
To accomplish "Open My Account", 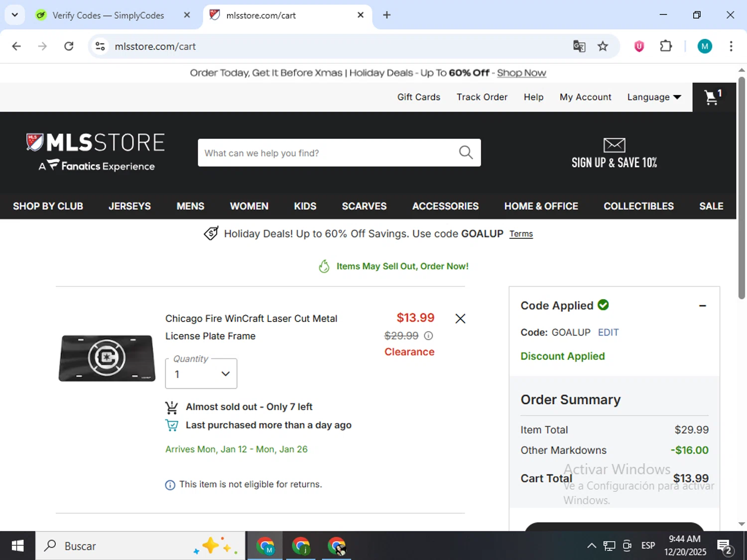I will click(x=585, y=97).
